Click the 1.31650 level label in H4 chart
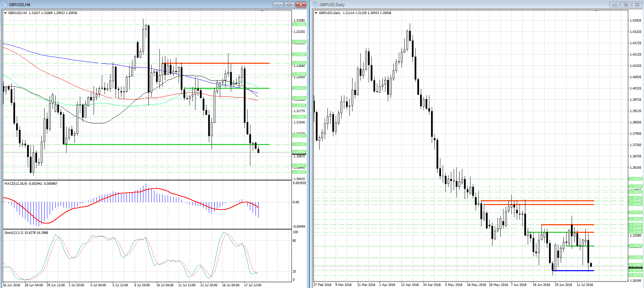Screen dimensions: 644x288 point(299,117)
